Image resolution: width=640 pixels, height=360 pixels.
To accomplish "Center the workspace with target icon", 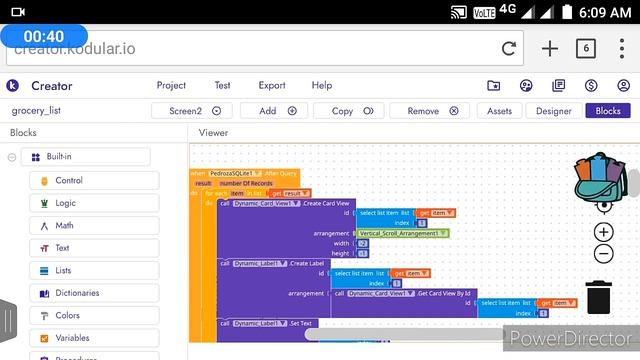I will 604,207.
